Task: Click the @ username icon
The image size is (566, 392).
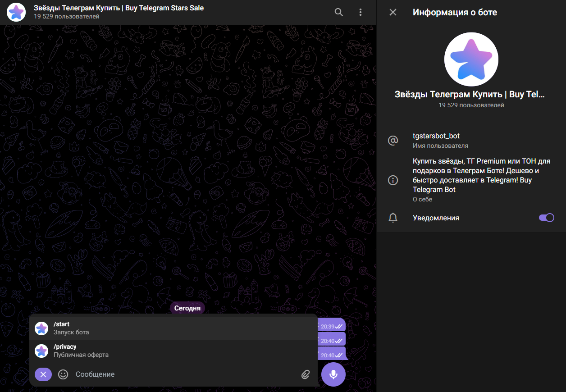Action: [393, 141]
